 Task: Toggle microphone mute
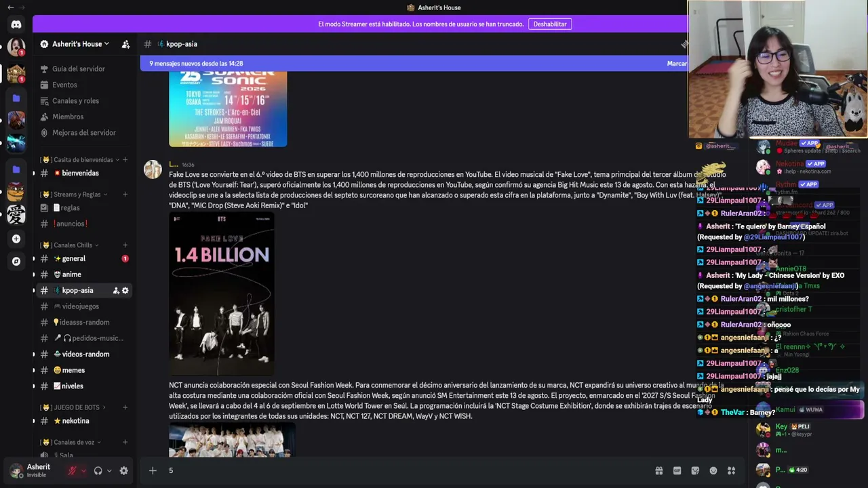click(x=72, y=470)
